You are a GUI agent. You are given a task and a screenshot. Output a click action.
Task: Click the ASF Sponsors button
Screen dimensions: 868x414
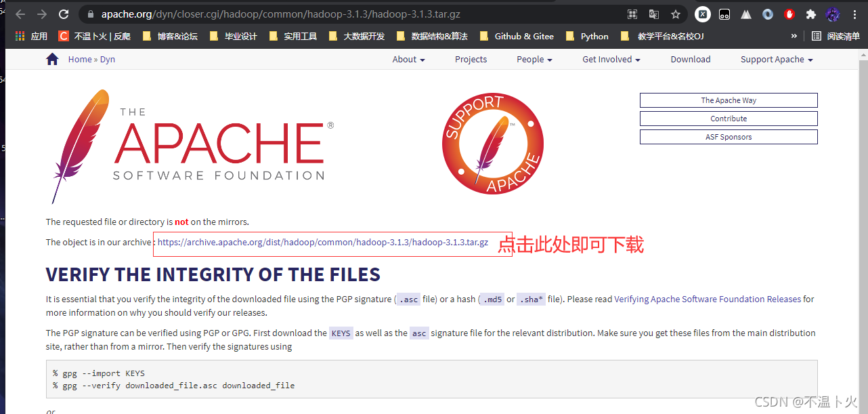729,137
